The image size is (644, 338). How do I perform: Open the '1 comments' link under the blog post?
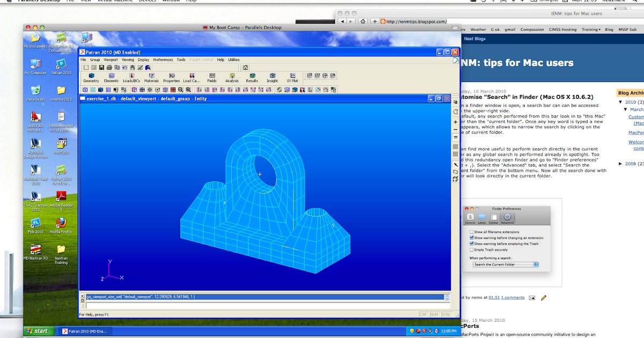click(x=513, y=297)
